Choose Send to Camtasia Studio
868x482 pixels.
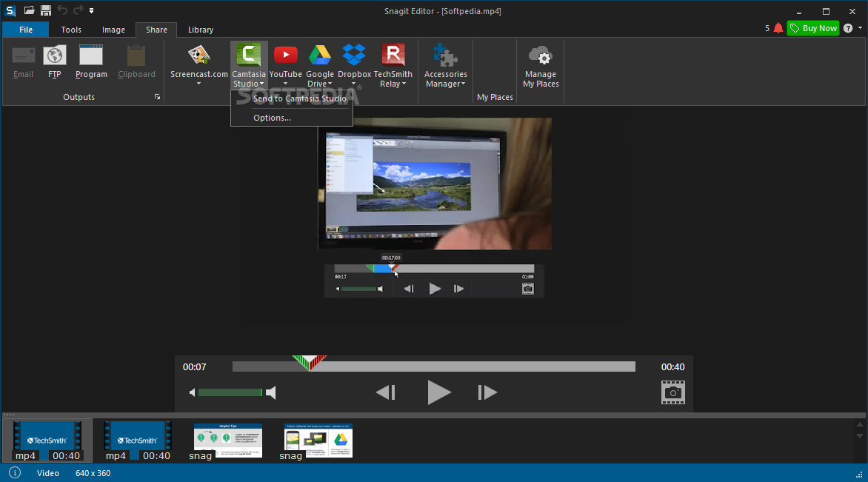pyautogui.click(x=292, y=98)
